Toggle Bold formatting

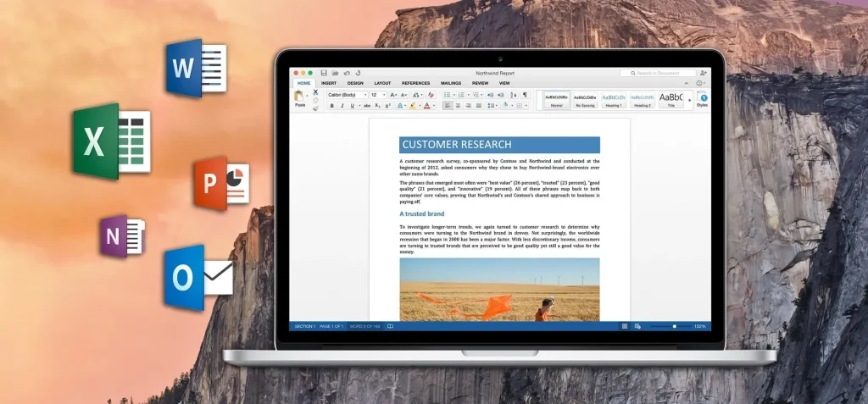pyautogui.click(x=331, y=106)
